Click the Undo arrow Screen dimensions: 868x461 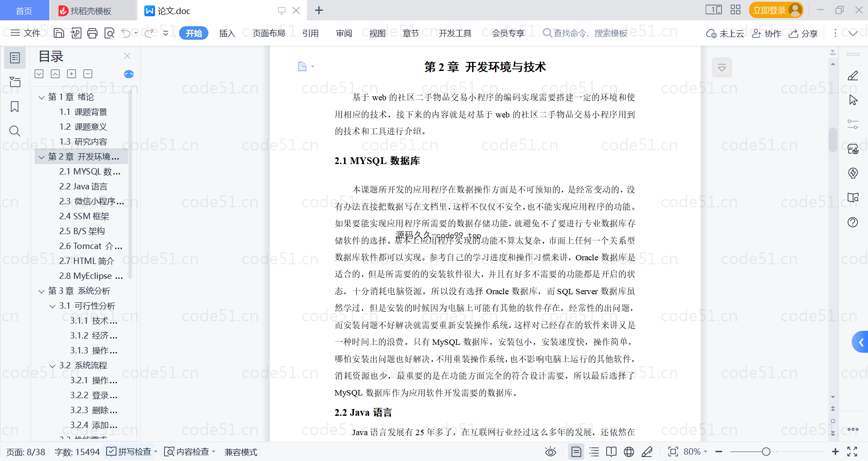pos(126,33)
